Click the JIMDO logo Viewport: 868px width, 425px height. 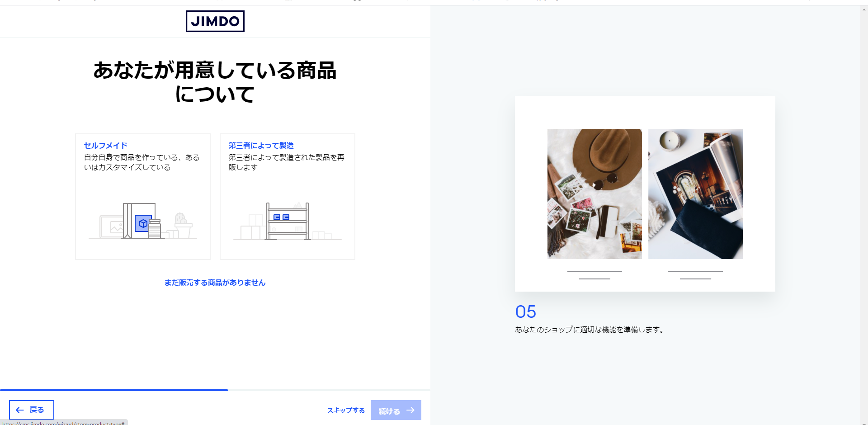coord(215,21)
